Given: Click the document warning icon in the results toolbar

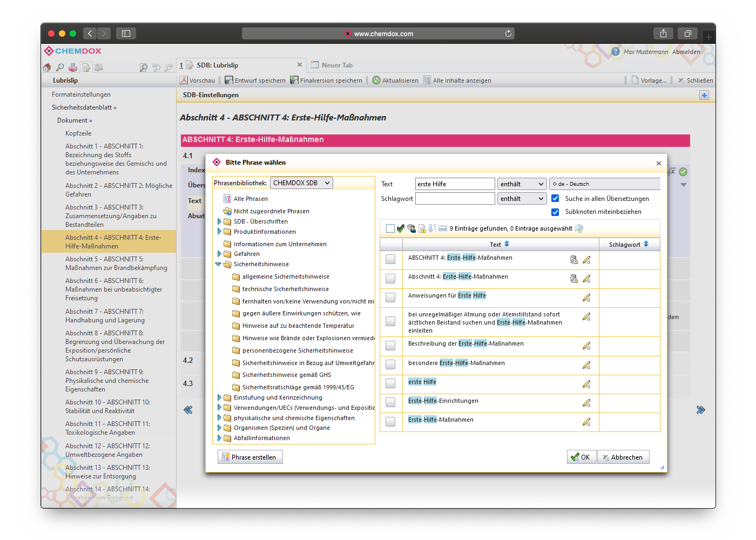Looking at the screenshot, I should pos(422,228).
